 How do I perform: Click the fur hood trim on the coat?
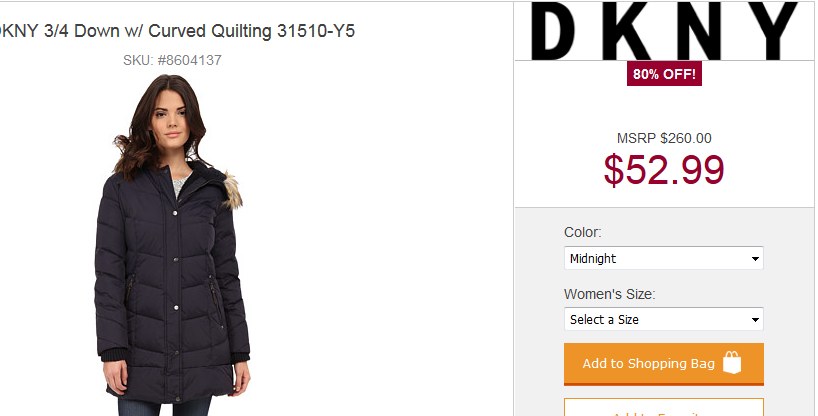pyautogui.click(x=232, y=191)
